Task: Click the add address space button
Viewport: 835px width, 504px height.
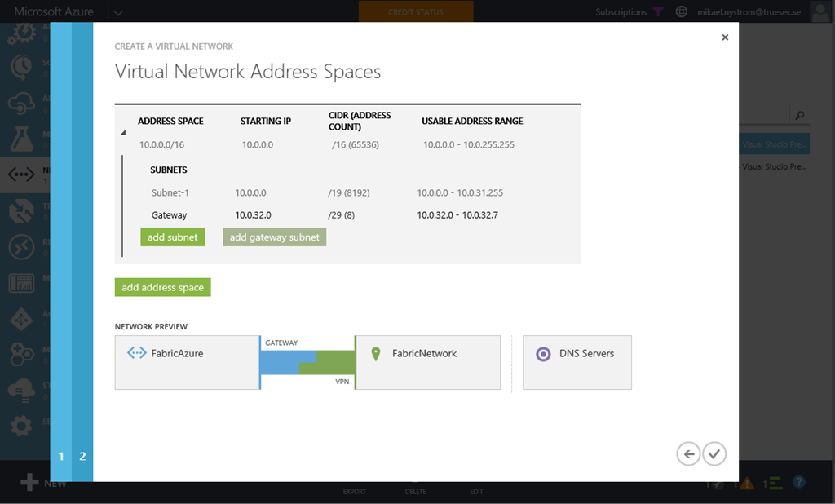Action: (x=163, y=287)
